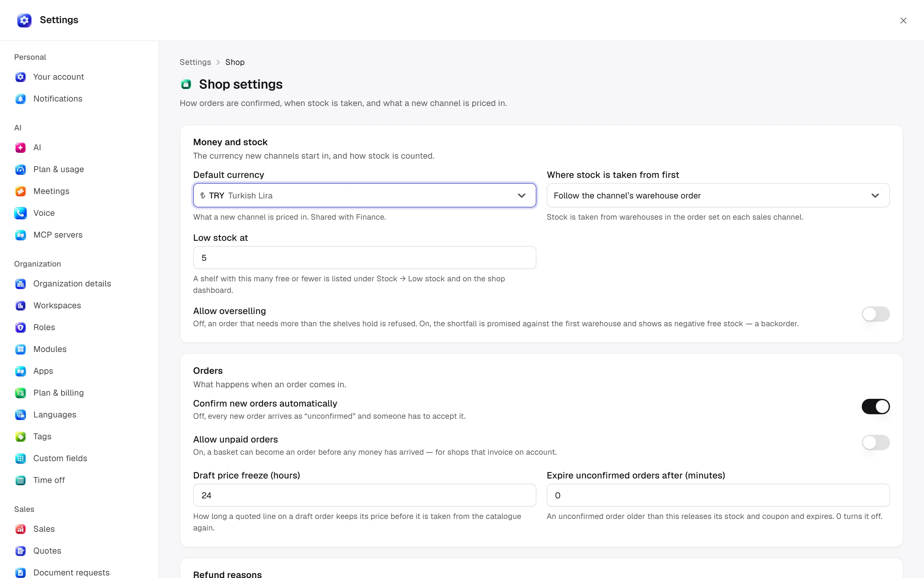Click the Plan & usage gauge icon

[x=21, y=169]
